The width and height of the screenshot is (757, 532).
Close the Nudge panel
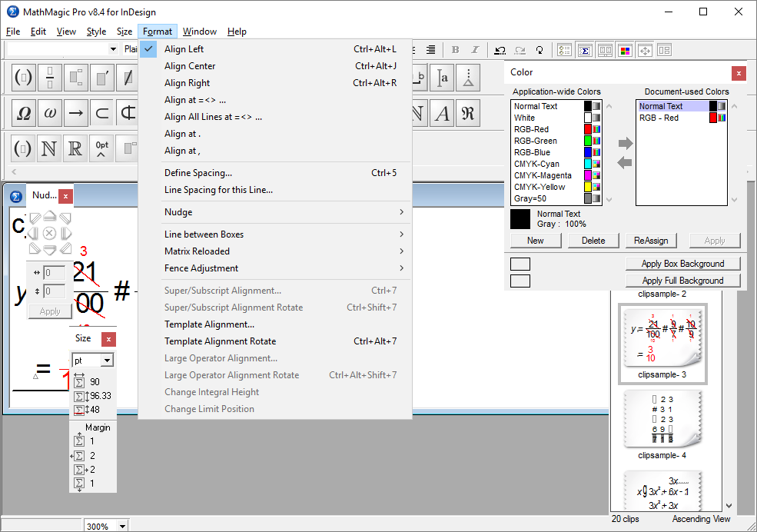click(65, 195)
